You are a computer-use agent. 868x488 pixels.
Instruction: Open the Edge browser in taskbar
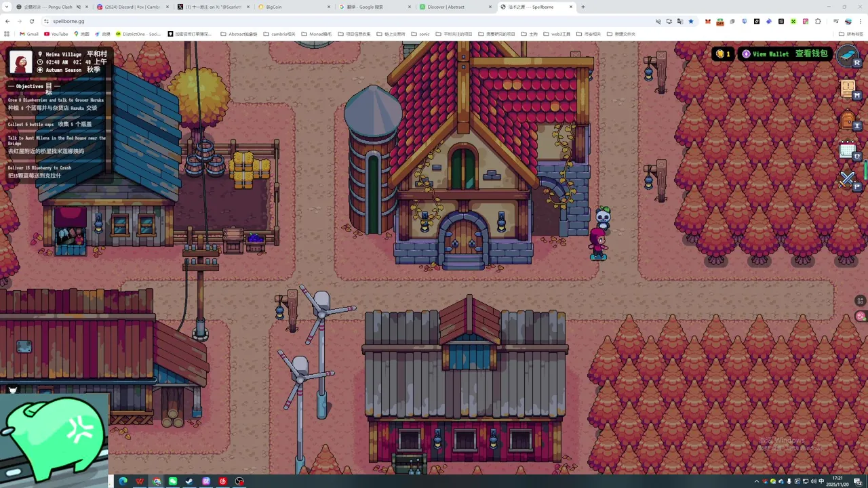(123, 481)
